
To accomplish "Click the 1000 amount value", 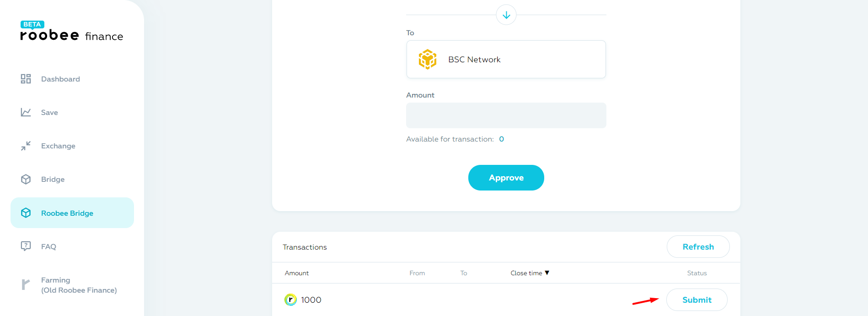I will (x=311, y=300).
